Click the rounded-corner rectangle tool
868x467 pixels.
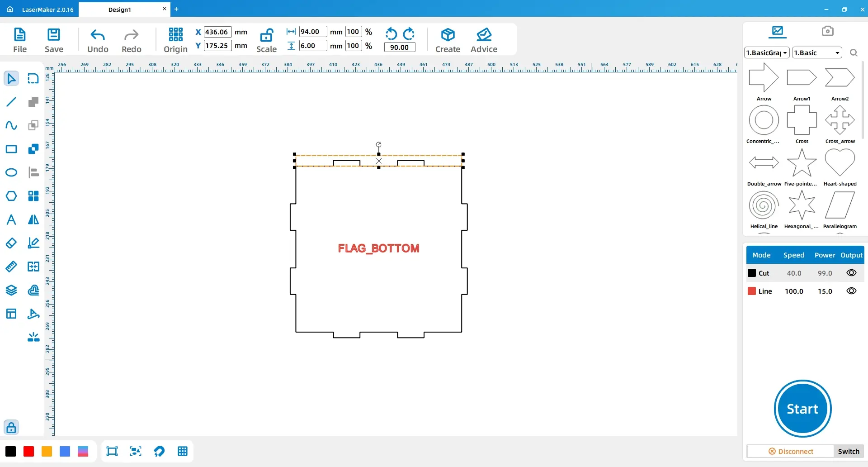(x=33, y=79)
